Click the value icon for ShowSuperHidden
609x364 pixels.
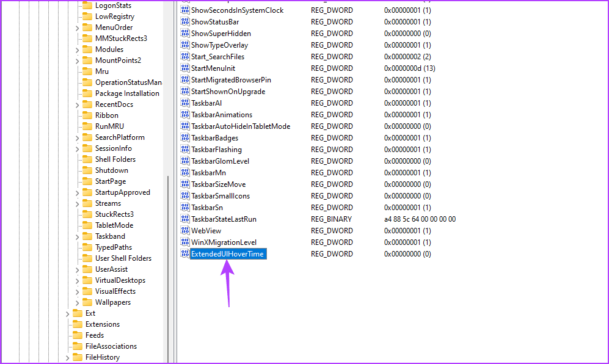(x=185, y=34)
